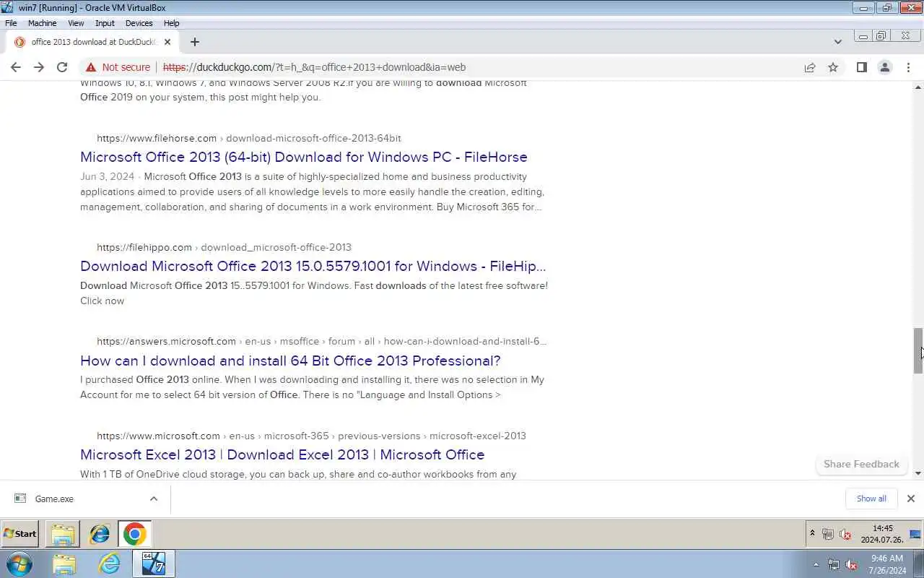
Task: Go forward in browser history
Action: coord(39,67)
